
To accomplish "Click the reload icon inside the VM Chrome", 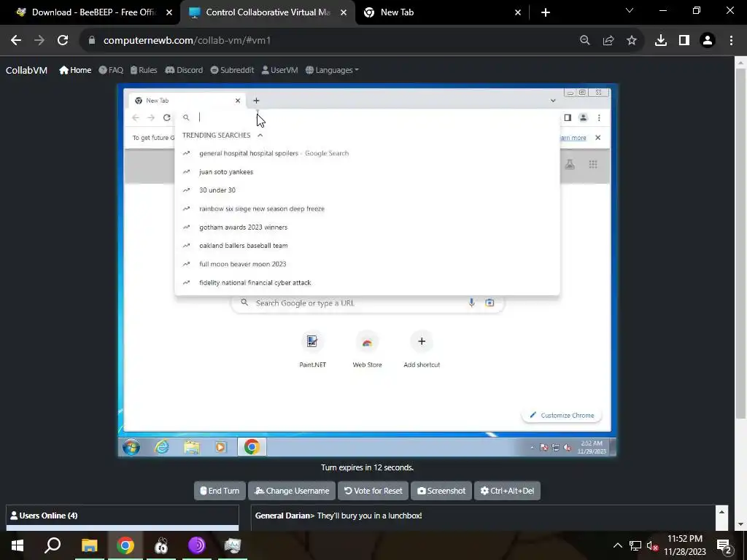I will pos(167,117).
